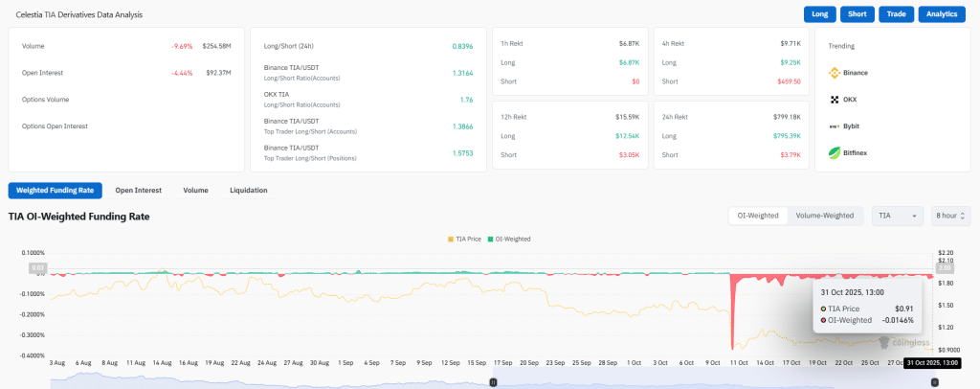
Task: Toggle the TIA Price legend marker
Action: pos(451,239)
